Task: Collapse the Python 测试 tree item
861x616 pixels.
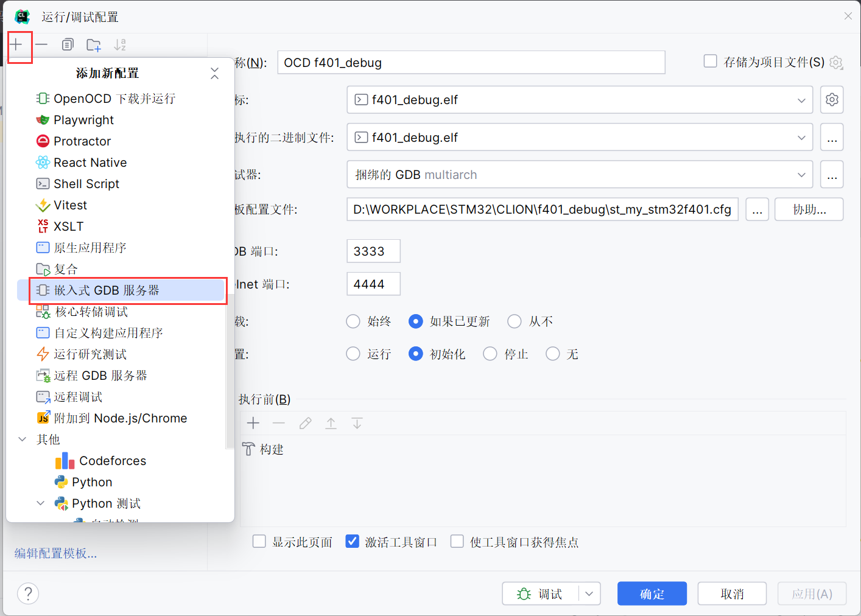Action: [40, 503]
